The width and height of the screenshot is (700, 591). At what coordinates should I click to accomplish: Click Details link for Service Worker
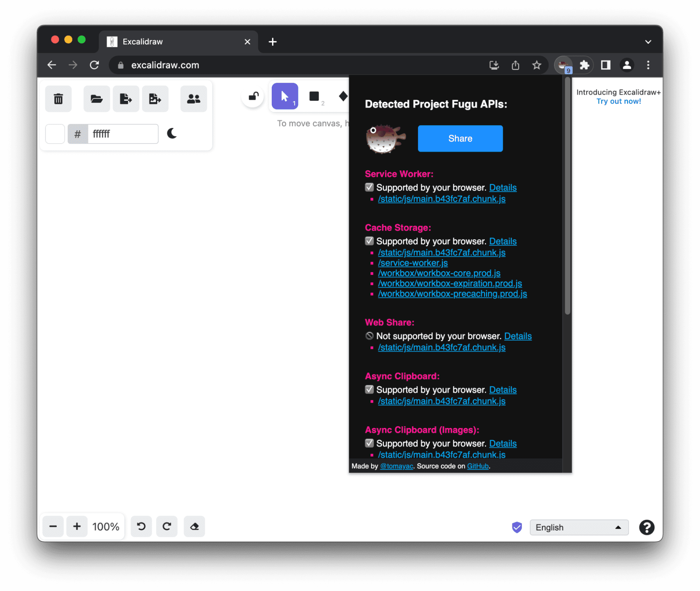click(503, 188)
